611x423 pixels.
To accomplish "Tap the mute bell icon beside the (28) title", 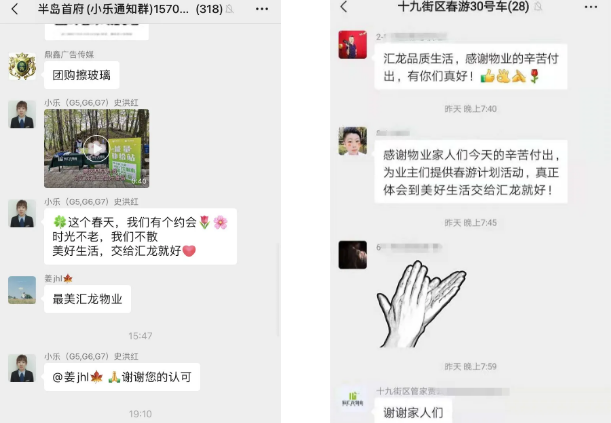I will pyautogui.click(x=538, y=6).
